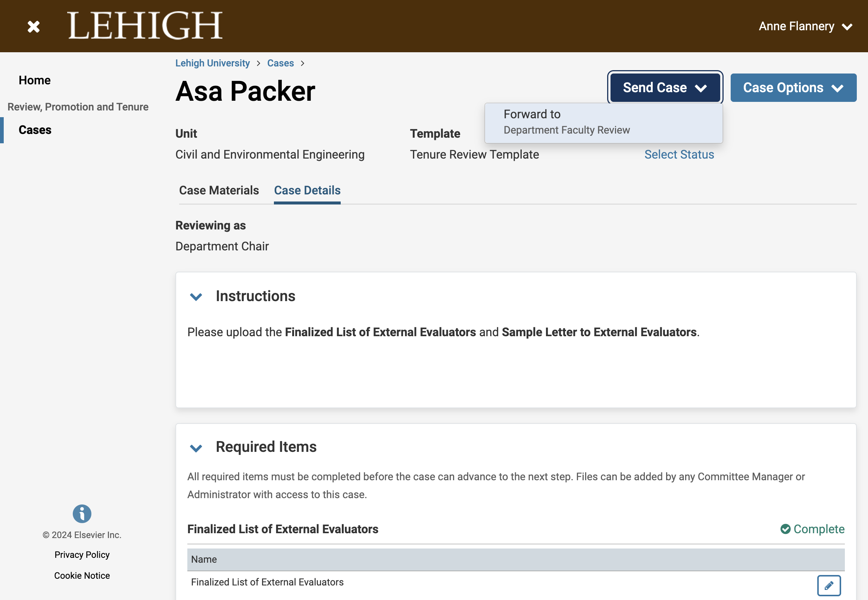Screen dimensions: 868x600
Task: Open the Cookie Notice link
Action: tap(82, 575)
